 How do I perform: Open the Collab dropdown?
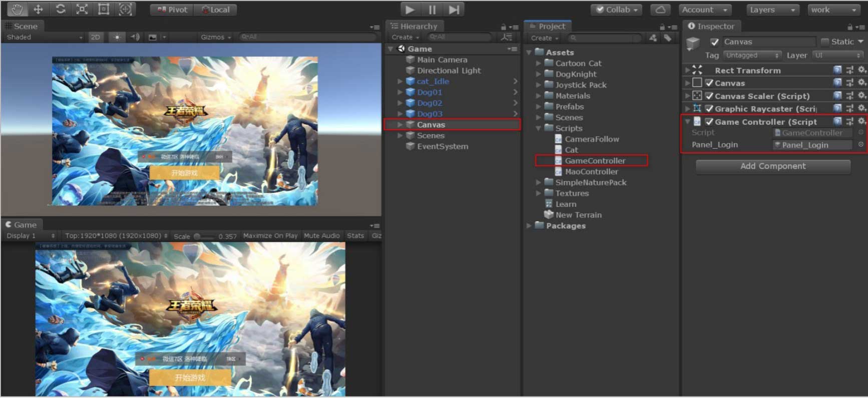tap(617, 10)
